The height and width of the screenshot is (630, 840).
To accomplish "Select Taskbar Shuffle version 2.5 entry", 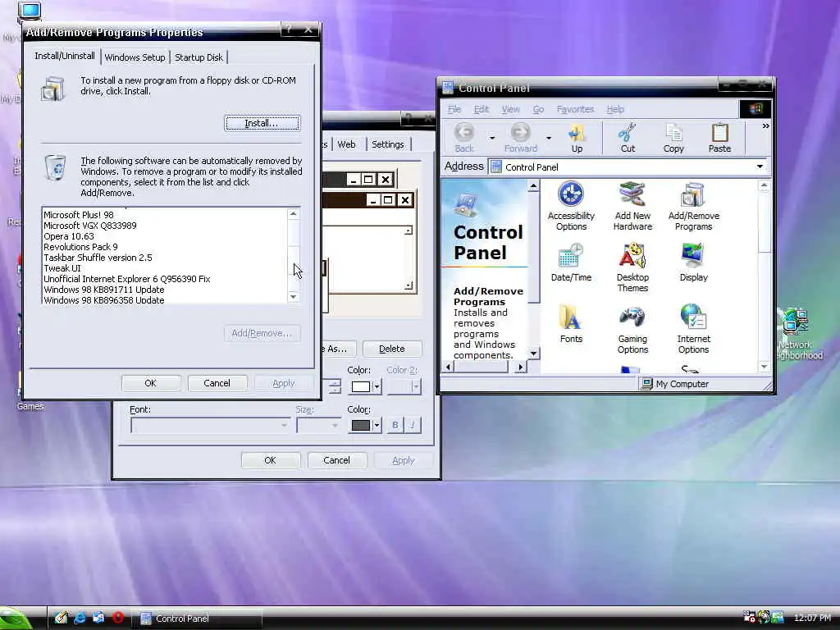I will (x=98, y=258).
